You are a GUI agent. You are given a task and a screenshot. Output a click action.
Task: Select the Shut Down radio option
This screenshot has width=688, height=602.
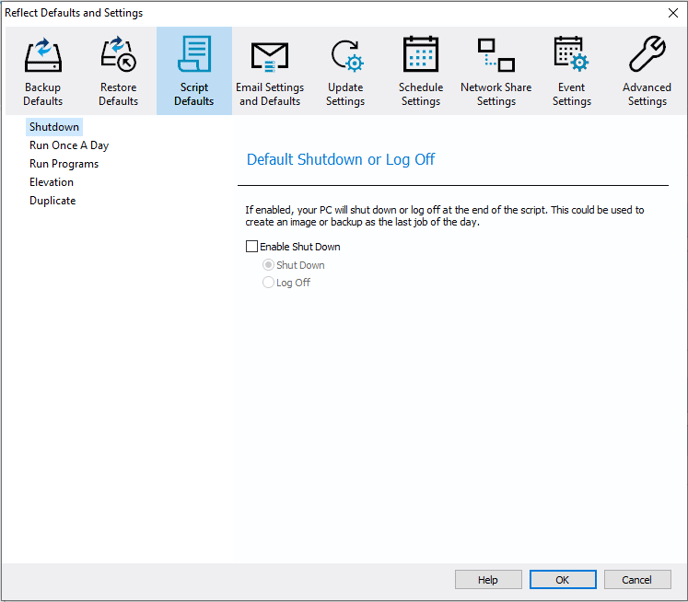pyautogui.click(x=268, y=265)
